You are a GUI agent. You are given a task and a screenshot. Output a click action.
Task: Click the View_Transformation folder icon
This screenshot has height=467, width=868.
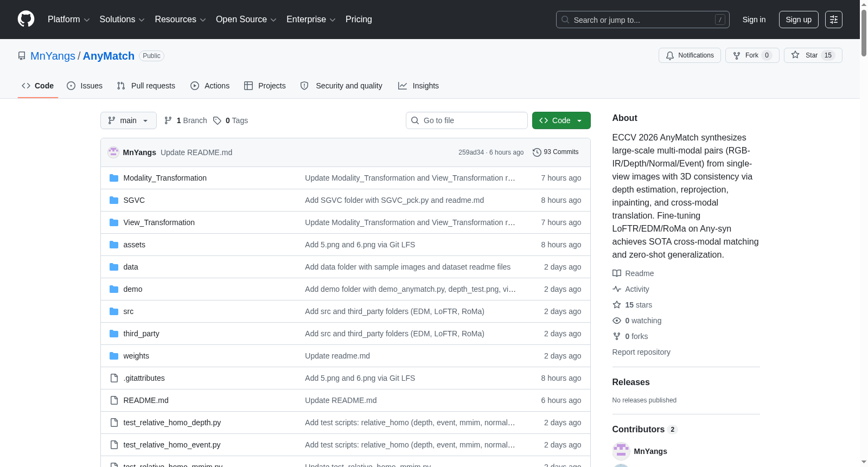pos(114,222)
